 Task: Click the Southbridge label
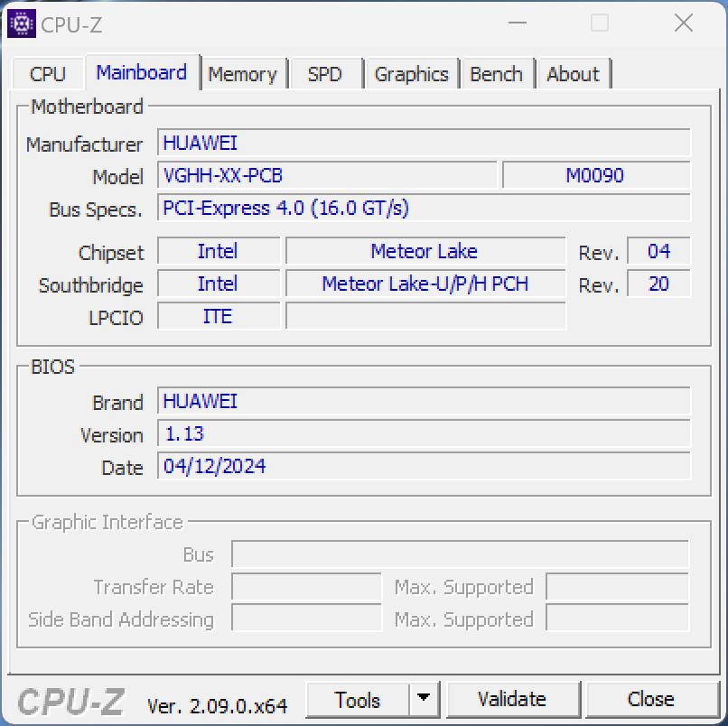(91, 285)
